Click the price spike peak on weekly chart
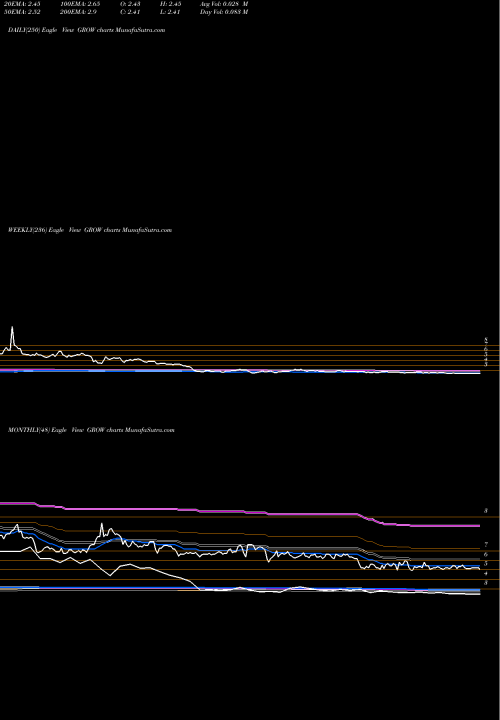 pos(12,328)
